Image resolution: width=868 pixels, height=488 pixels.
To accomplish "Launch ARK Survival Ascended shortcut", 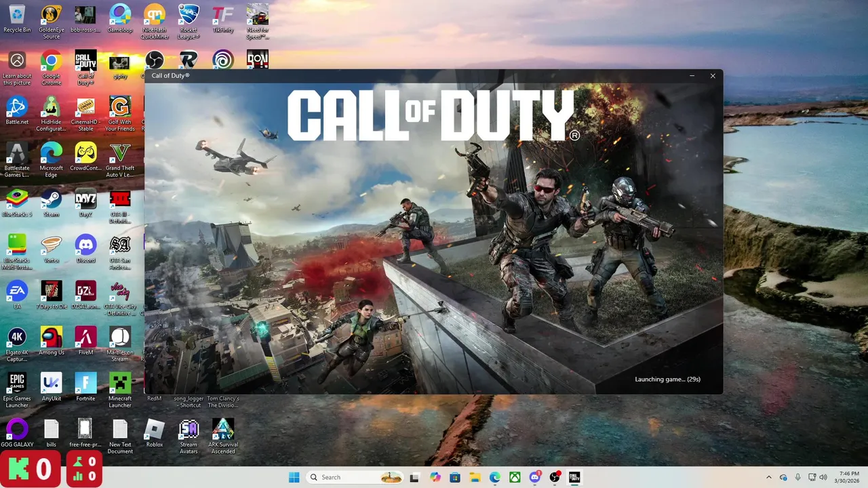I will (223, 436).
